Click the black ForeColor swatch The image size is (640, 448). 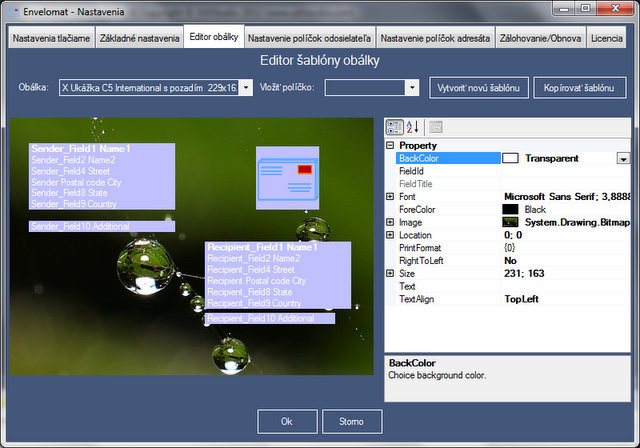point(510,210)
